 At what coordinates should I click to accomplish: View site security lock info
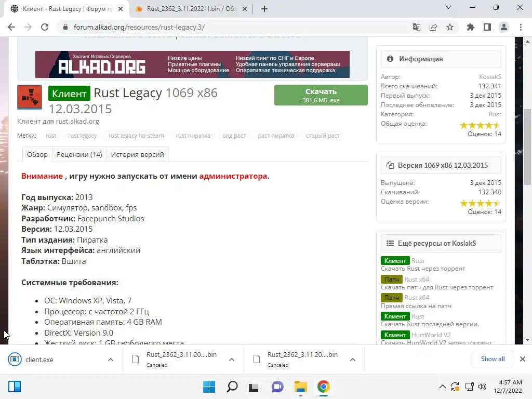click(65, 27)
